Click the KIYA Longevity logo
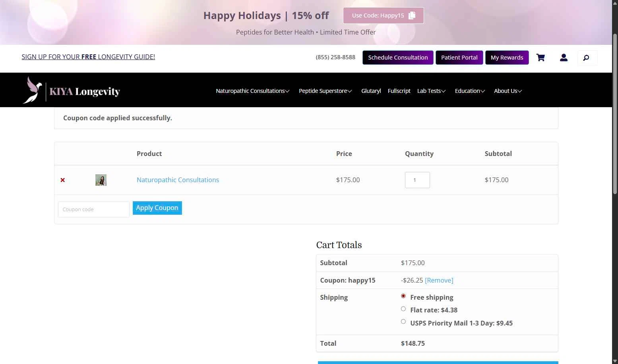The image size is (618, 364). click(x=72, y=91)
